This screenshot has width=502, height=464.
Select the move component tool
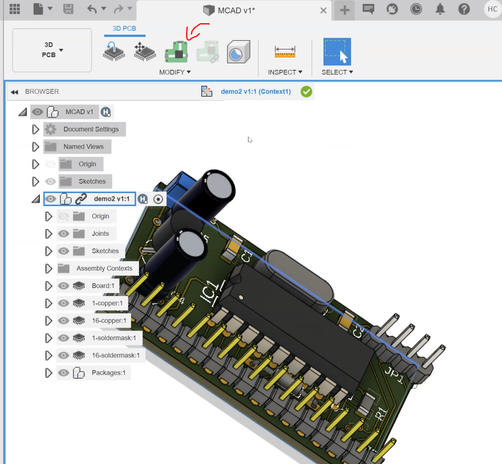[x=145, y=51]
